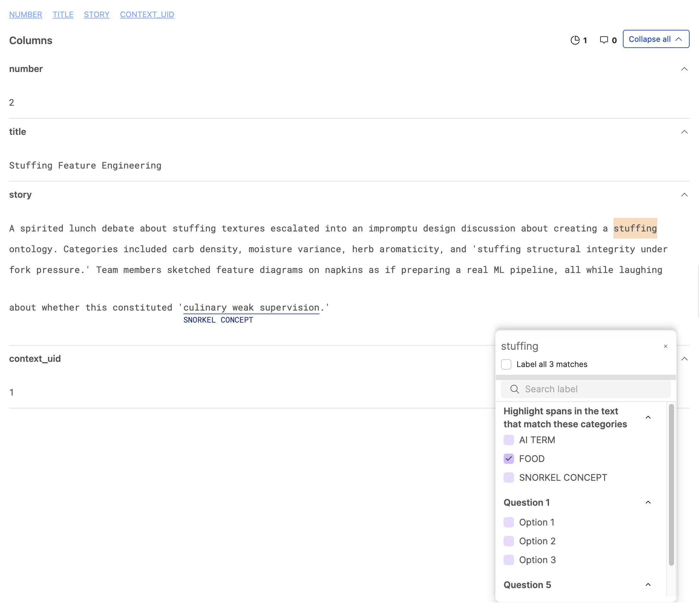Collapse the Question 1 section
The height and width of the screenshot is (603, 700).
coord(648,502)
